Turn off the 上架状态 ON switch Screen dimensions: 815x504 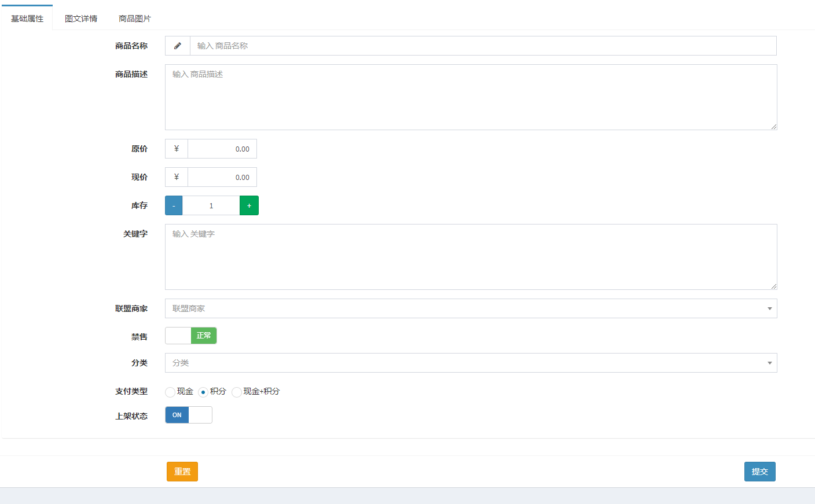177,415
